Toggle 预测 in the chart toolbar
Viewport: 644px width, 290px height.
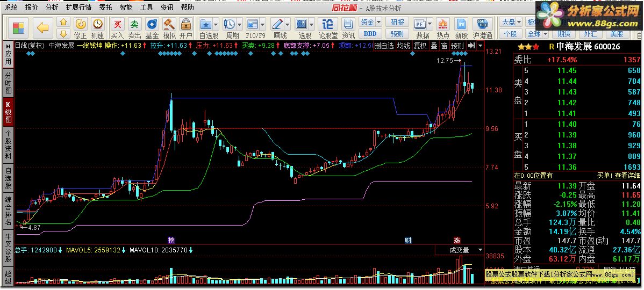pos(457,46)
